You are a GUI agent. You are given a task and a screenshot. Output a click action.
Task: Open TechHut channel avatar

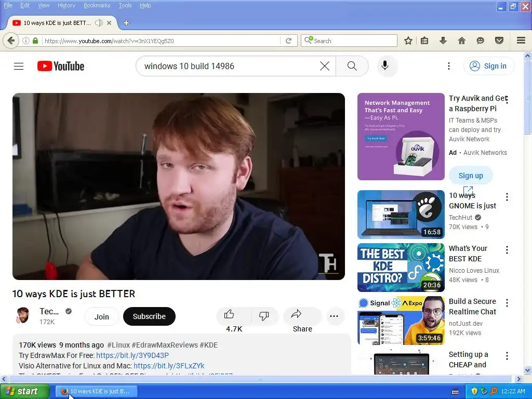tap(23, 316)
